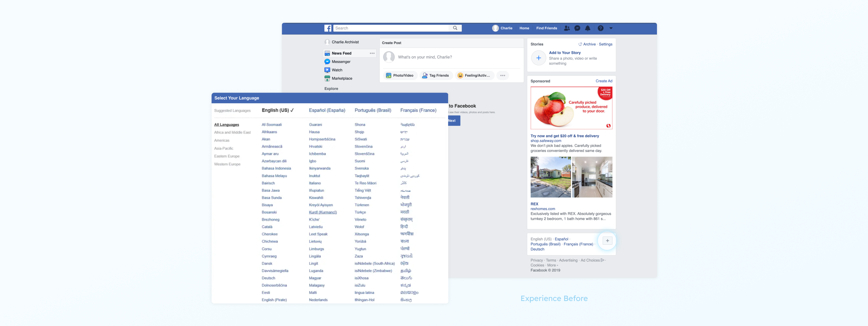
Task: Select Italiano in language list
Action: click(x=315, y=183)
